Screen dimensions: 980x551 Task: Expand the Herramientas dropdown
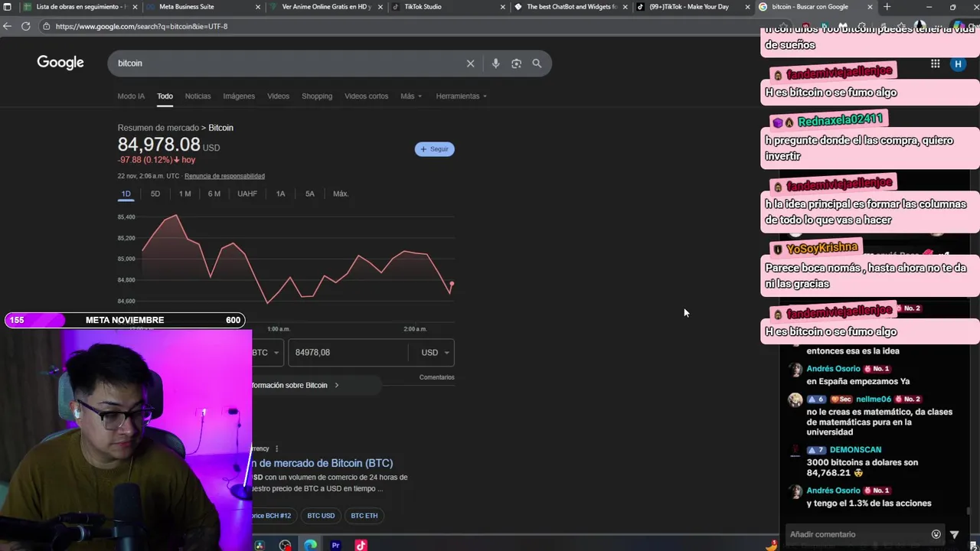462,96
